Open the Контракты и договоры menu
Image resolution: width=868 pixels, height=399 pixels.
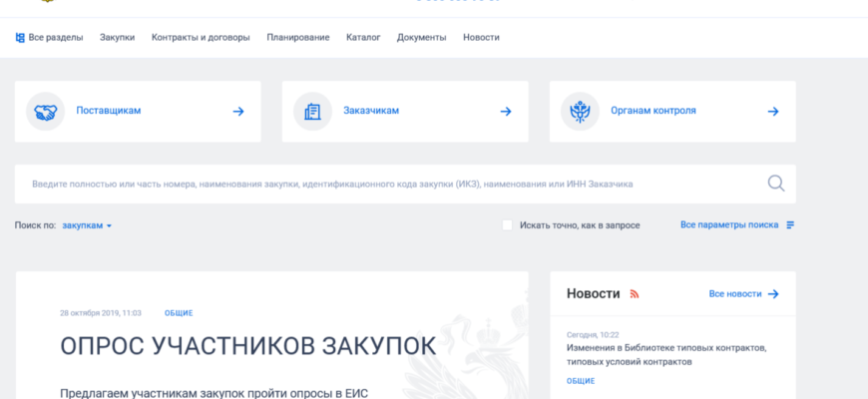click(x=201, y=38)
